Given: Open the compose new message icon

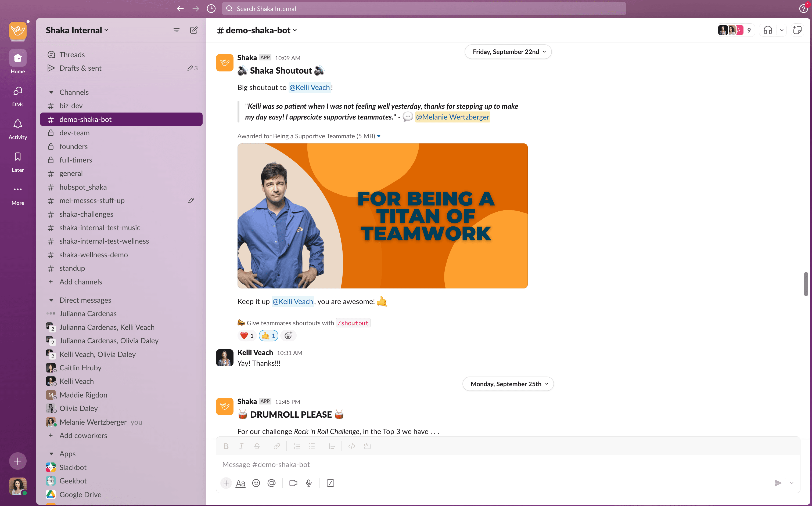Looking at the screenshot, I should pos(193,30).
